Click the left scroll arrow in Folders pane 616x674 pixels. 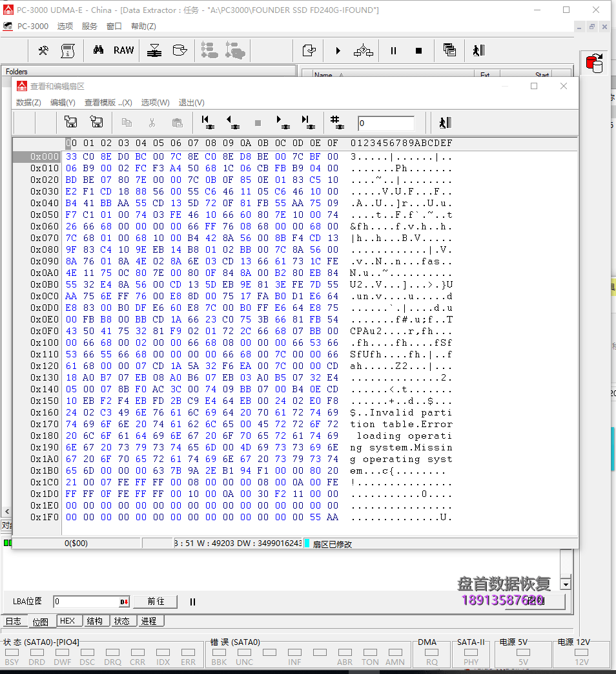click(x=7, y=512)
